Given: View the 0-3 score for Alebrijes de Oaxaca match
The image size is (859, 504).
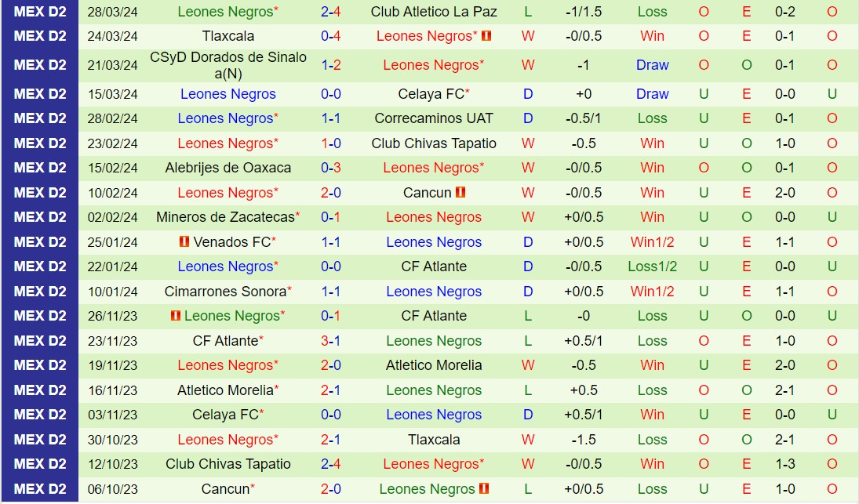Looking at the screenshot, I should point(330,168).
